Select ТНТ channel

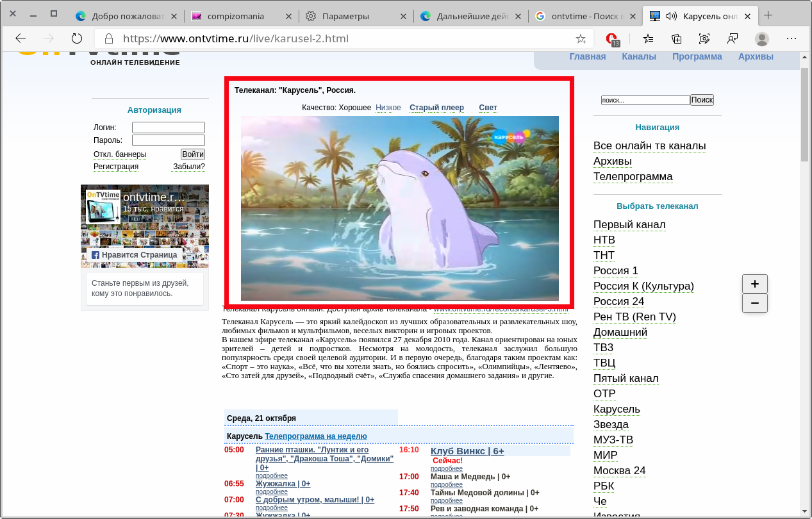604,256
